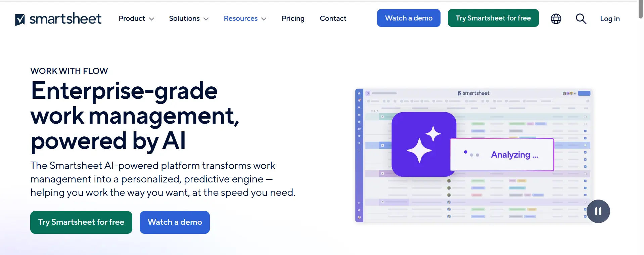Viewport: 644px width, 255px height.
Task: Click Try Smartsheet for free in header
Action: click(493, 18)
